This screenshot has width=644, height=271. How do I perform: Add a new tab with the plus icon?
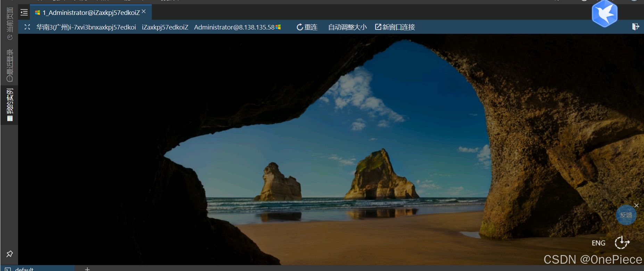[x=88, y=269]
